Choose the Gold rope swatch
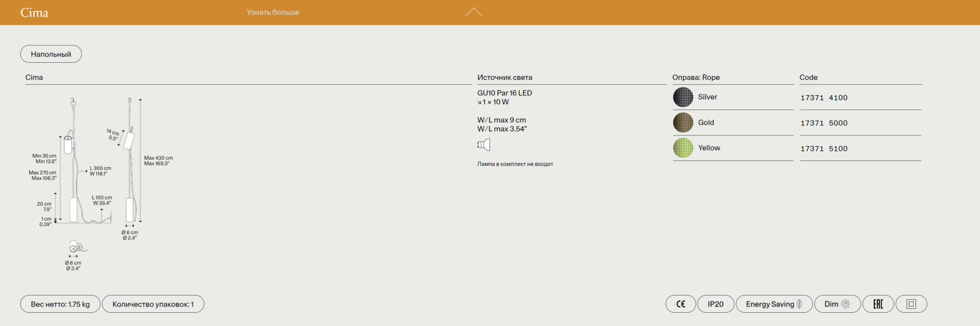Screen dimensions: 980x326 pos(683,123)
